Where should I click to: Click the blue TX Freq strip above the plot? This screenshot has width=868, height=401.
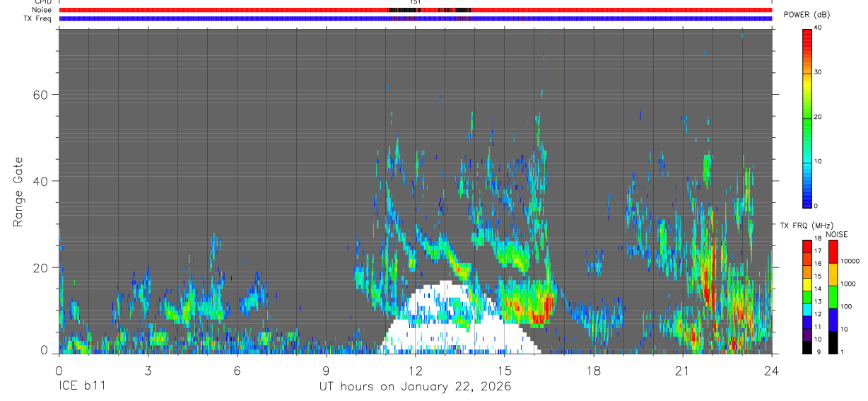416,18
